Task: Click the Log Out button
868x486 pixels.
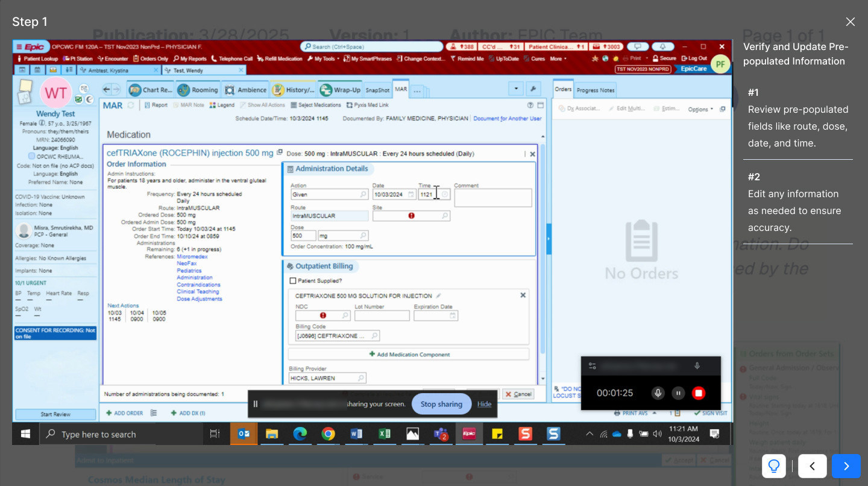Action: tap(693, 58)
